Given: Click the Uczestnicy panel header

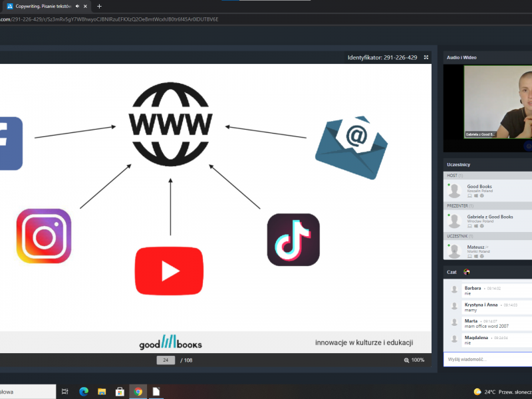Looking at the screenshot, I should [x=487, y=164].
